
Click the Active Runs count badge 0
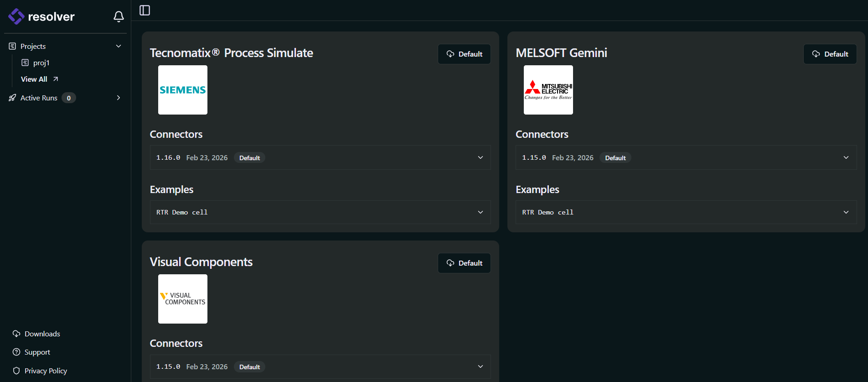pos(69,98)
